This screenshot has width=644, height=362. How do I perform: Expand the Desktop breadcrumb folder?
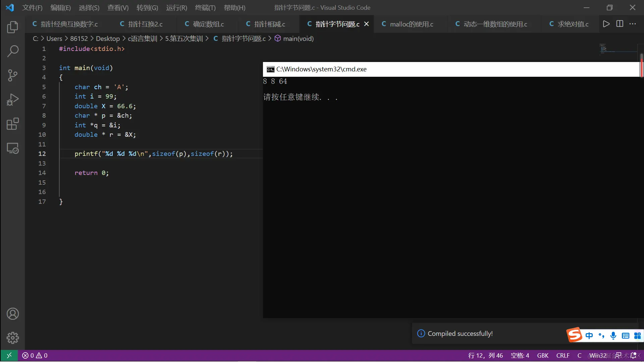[108, 39]
